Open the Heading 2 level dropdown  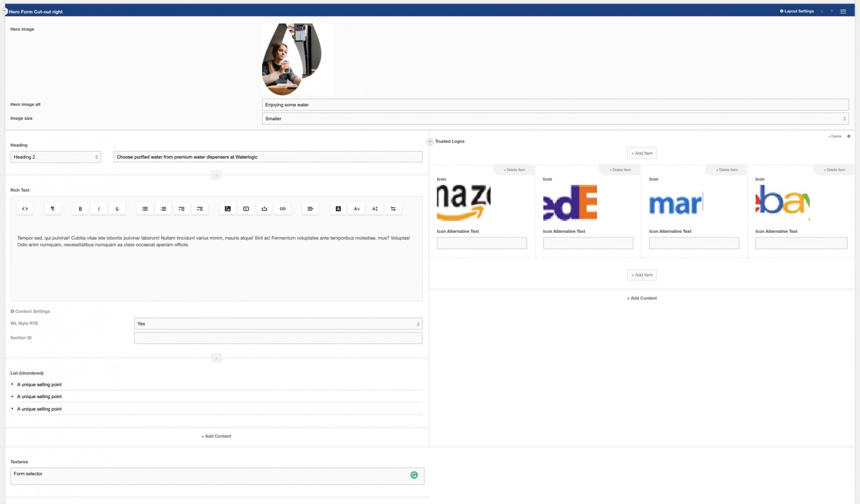click(x=56, y=157)
